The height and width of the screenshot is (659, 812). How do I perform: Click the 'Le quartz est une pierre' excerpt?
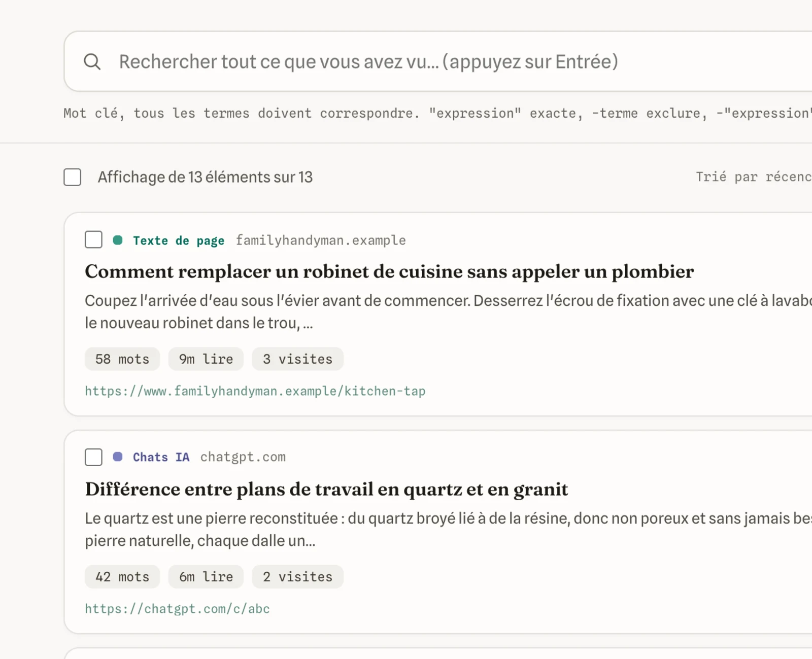click(448, 529)
